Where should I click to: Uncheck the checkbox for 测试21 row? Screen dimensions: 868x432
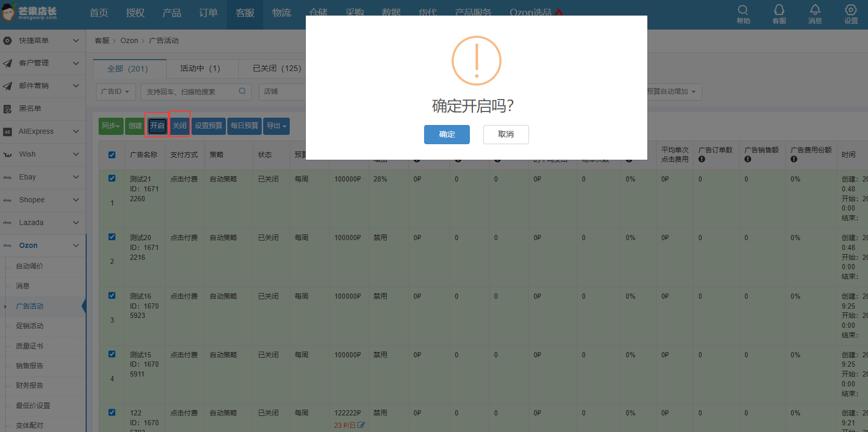(x=112, y=178)
